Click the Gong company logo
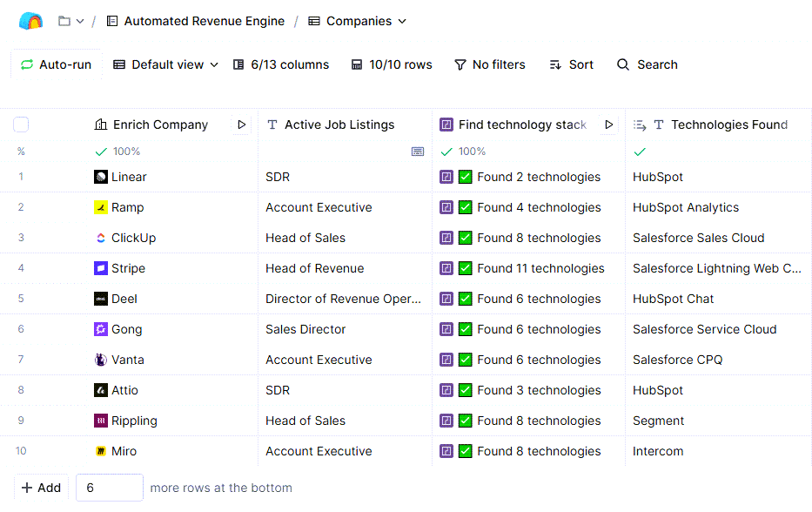This screenshot has width=812, height=512. [x=101, y=329]
